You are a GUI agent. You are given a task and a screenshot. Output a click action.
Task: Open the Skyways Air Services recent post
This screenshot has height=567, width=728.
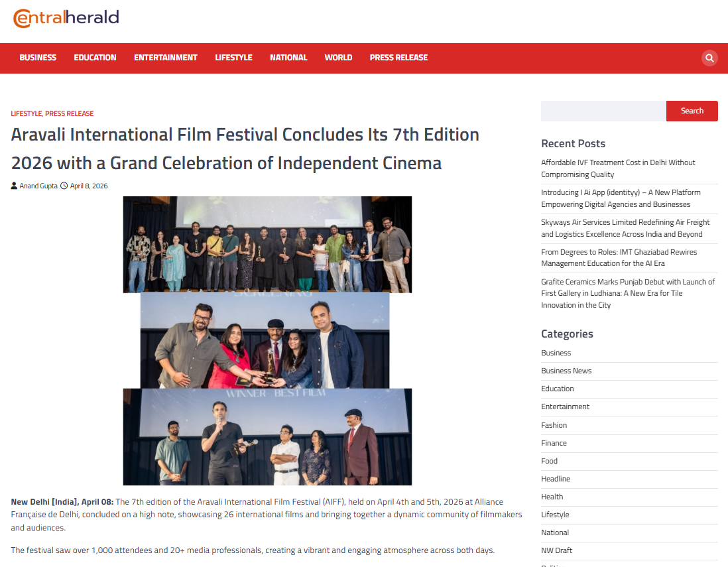pos(625,228)
